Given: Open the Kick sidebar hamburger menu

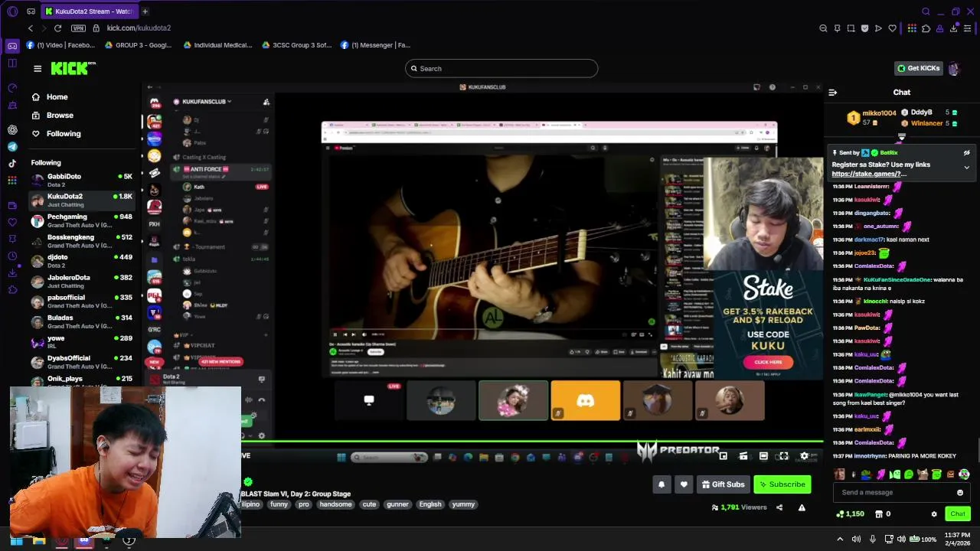Looking at the screenshot, I should (x=38, y=69).
